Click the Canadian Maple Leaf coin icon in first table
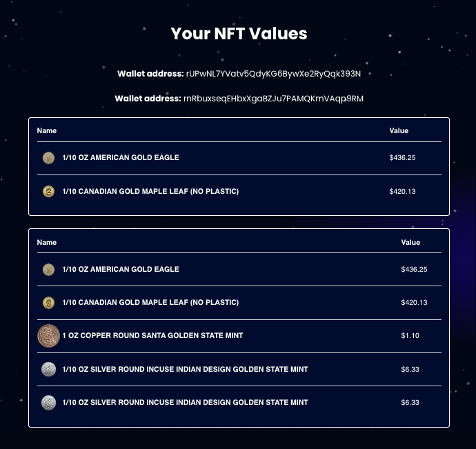The image size is (476, 449). click(48, 191)
